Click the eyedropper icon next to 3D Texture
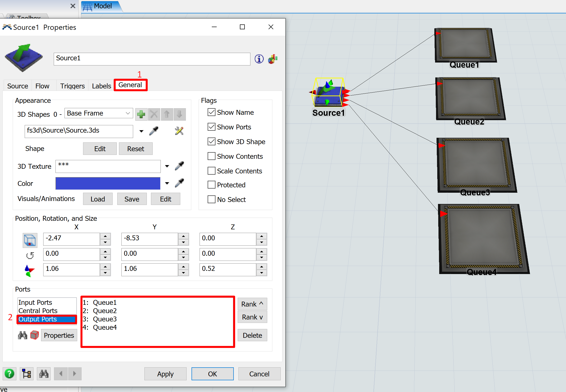Image resolution: width=566 pixels, height=392 pixels. pos(179,166)
